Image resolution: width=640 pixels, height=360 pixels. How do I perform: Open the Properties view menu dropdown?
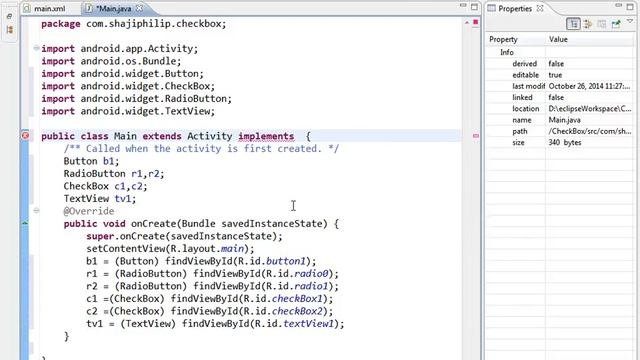coord(630,21)
